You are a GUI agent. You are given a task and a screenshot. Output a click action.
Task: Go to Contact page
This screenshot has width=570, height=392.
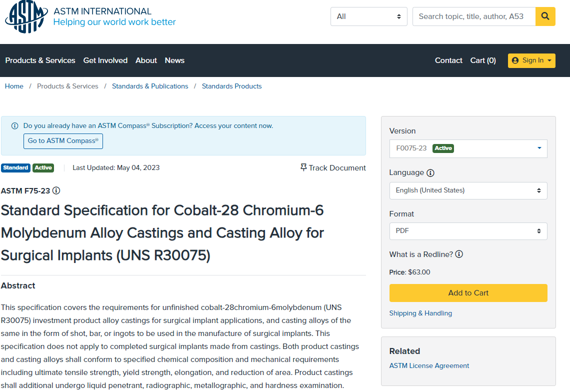point(448,60)
